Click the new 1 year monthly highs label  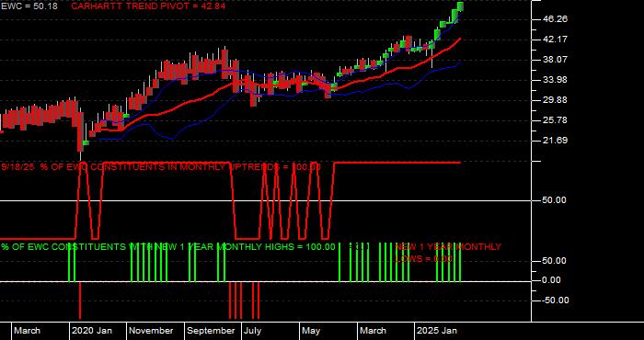pyautogui.click(x=168, y=247)
